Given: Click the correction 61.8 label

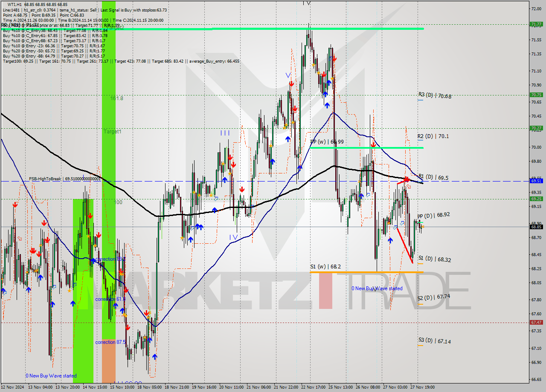Looking at the screenshot, I should click(110, 299).
